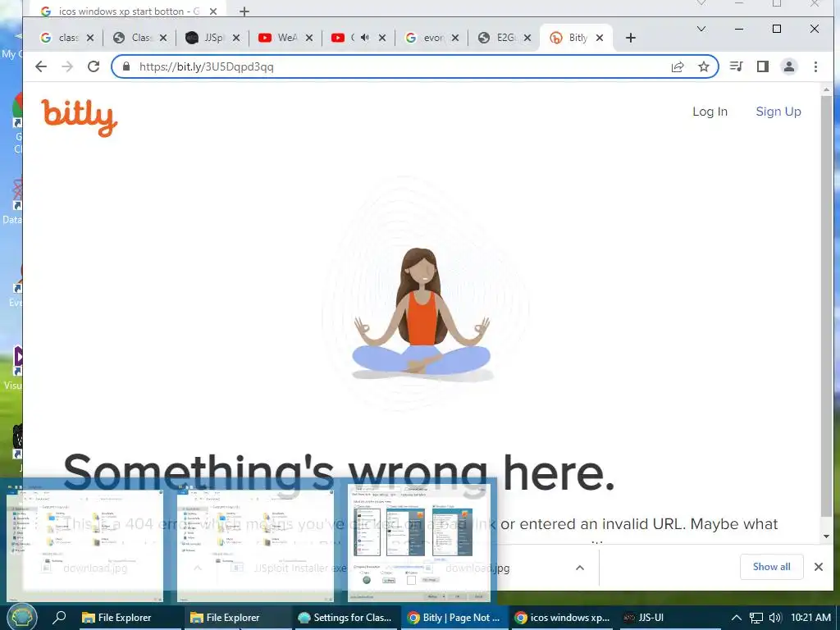Open Settings for Classic taskbar button
Screen dimensions: 840x630
[x=346, y=618]
